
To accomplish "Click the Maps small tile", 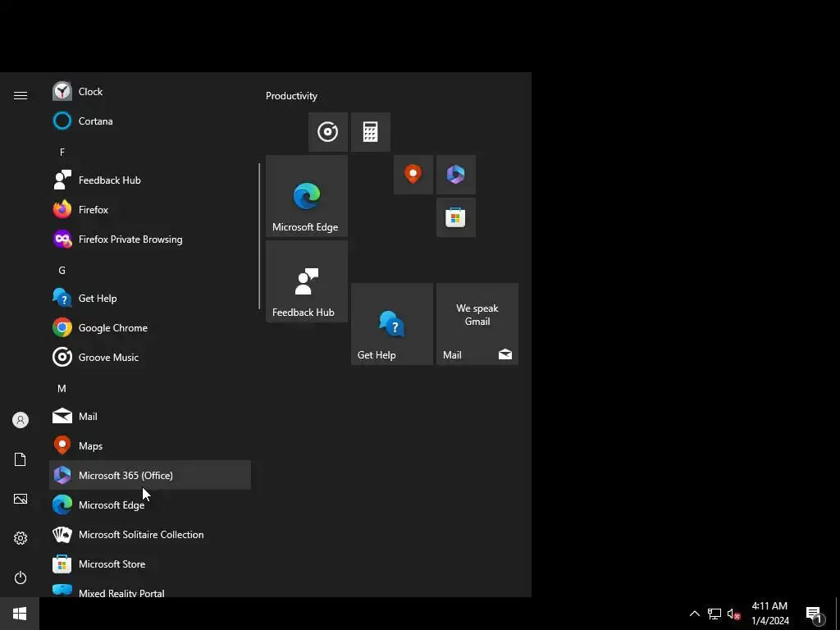I will (x=413, y=175).
